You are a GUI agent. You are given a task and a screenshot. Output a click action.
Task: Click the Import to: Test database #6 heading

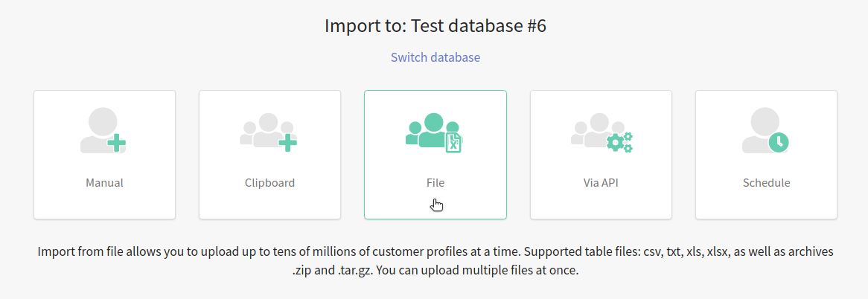point(435,26)
